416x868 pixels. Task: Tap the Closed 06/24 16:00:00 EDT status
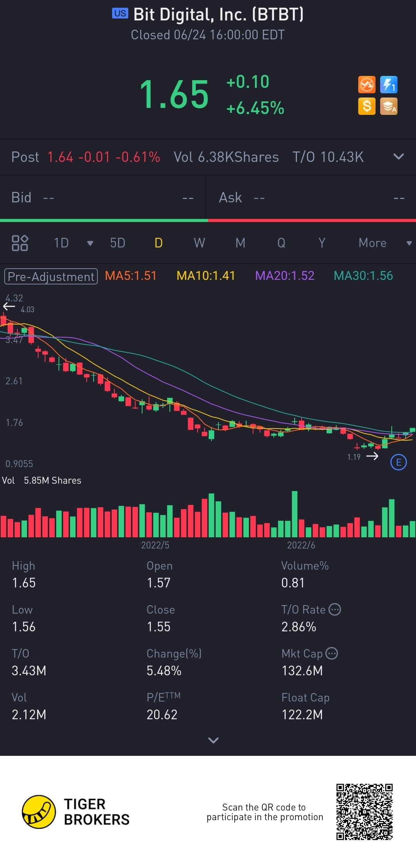tap(208, 35)
